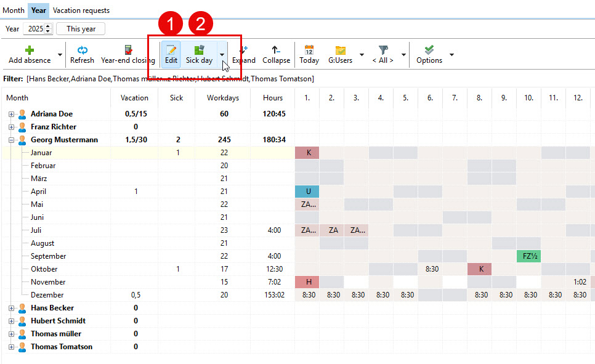Expand the Adriana Doe tree row

(12, 114)
